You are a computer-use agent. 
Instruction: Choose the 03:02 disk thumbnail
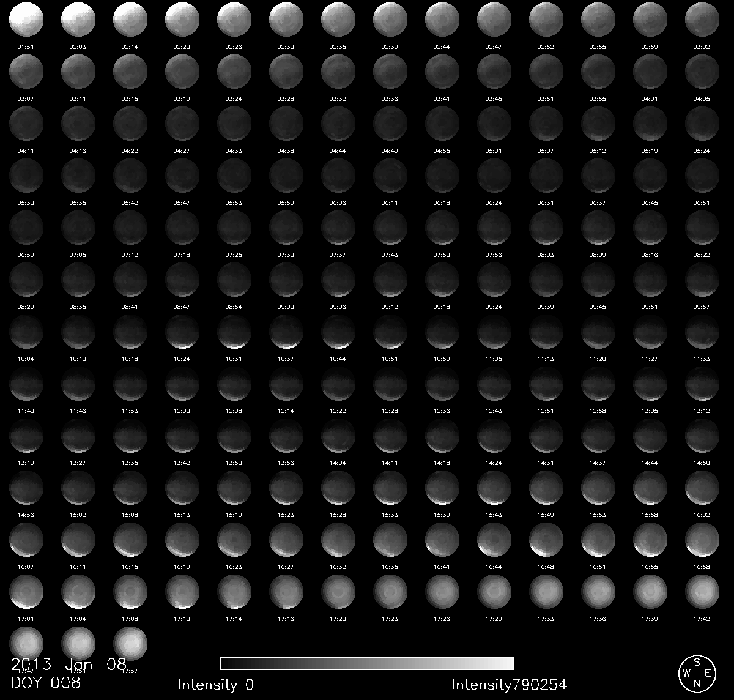(702, 20)
